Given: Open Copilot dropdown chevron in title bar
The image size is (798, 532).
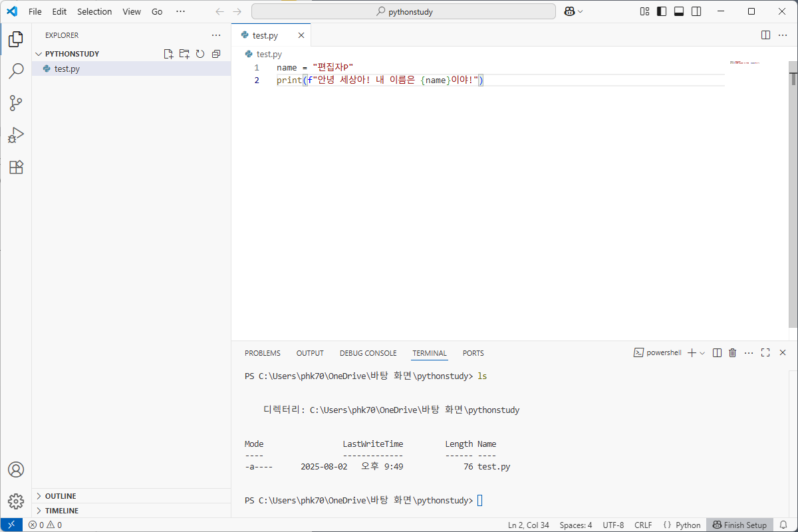Looking at the screenshot, I should (x=581, y=11).
